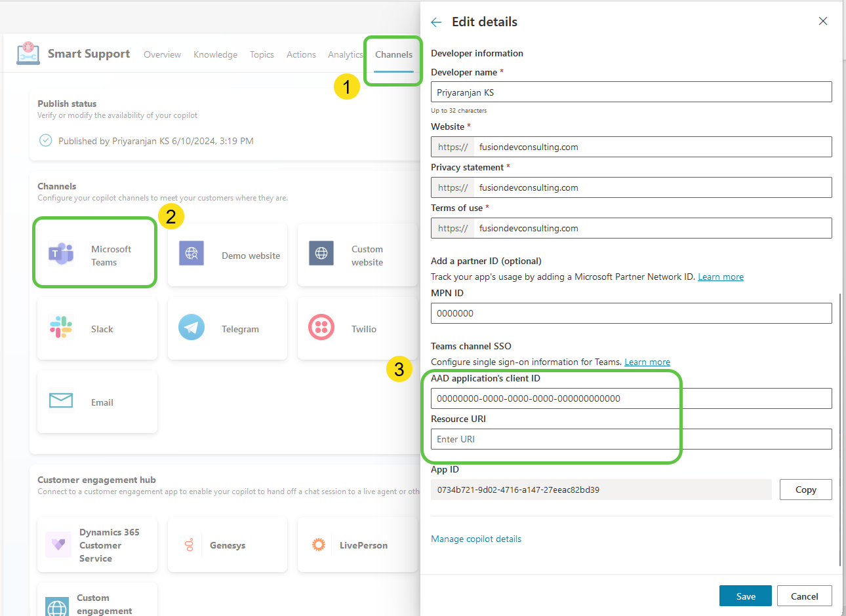Select the Custom website channel
The width and height of the screenshot is (846, 616).
click(357, 255)
